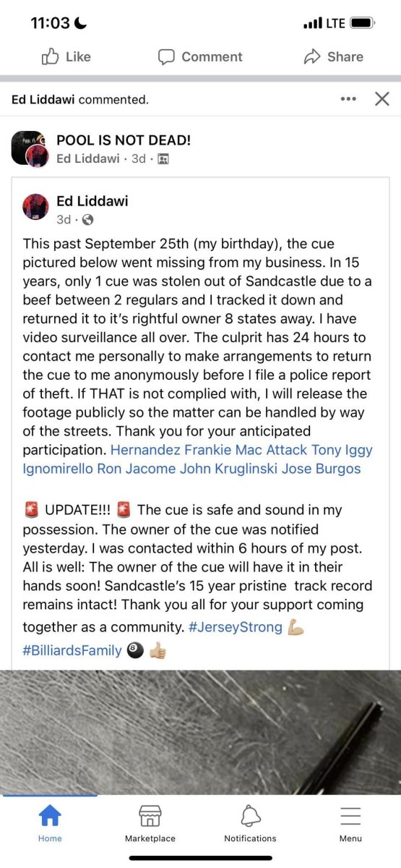Dismiss the notification with the X
The width and height of the screenshot is (401, 868).
tap(382, 99)
